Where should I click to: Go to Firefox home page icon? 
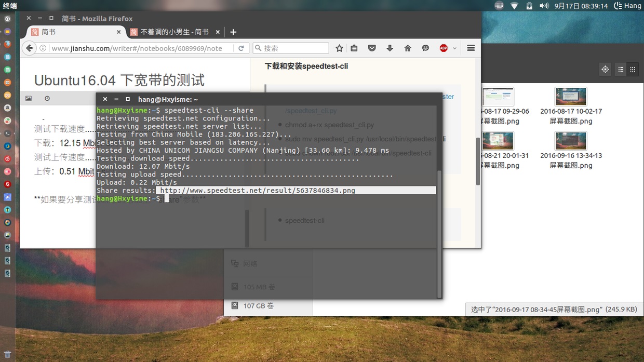tap(408, 48)
